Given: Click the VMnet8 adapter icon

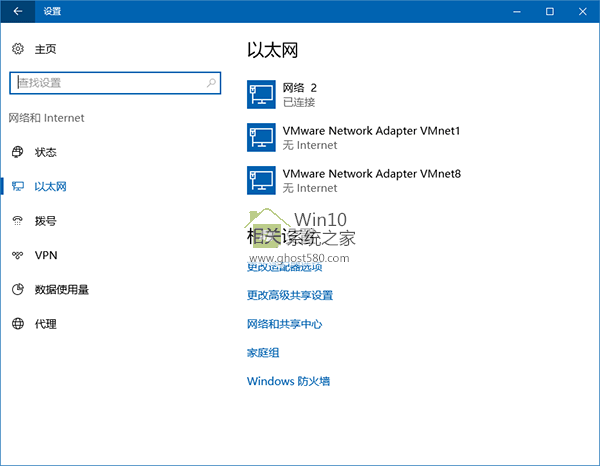Looking at the screenshot, I should click(261, 180).
